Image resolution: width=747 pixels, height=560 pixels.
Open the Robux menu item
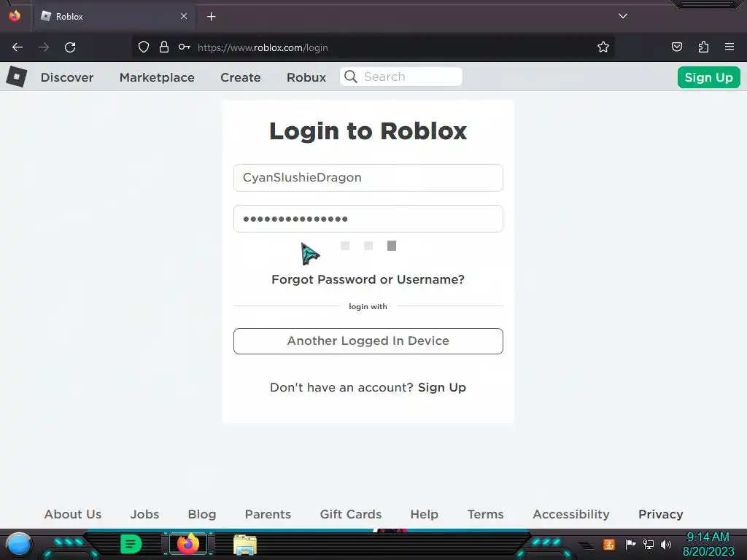pos(306,77)
